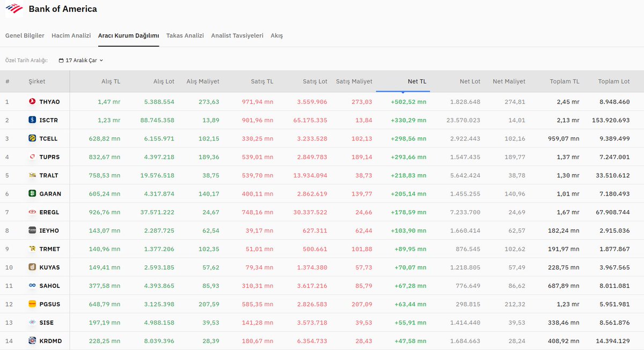This screenshot has width=644, height=350.
Task: Sort by Toplam Lot column
Action: (x=614, y=81)
